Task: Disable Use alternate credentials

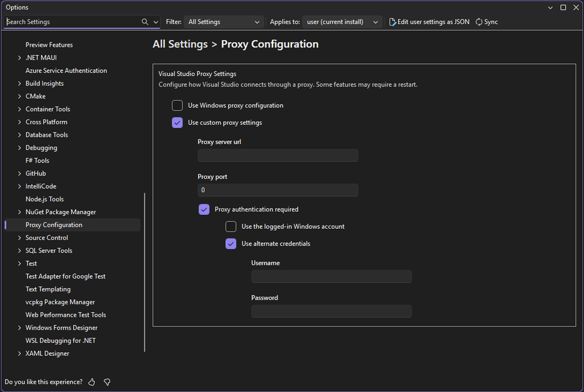Action: coord(231,243)
